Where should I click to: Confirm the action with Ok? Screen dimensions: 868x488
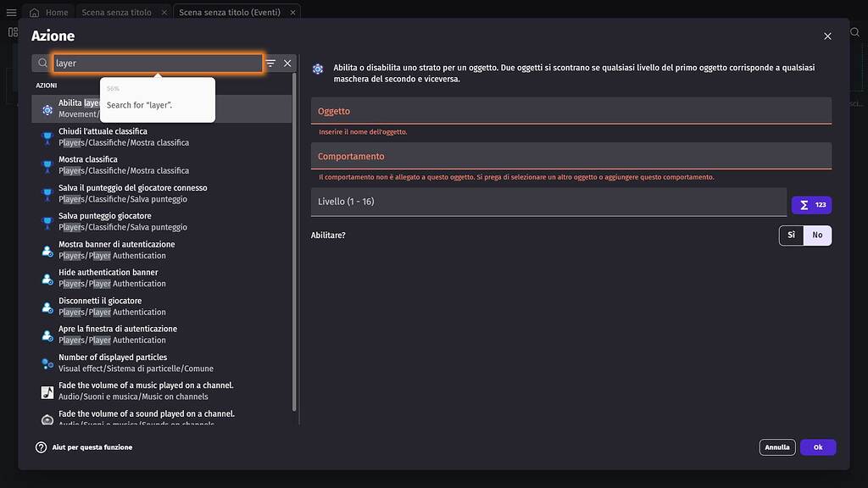coord(817,446)
